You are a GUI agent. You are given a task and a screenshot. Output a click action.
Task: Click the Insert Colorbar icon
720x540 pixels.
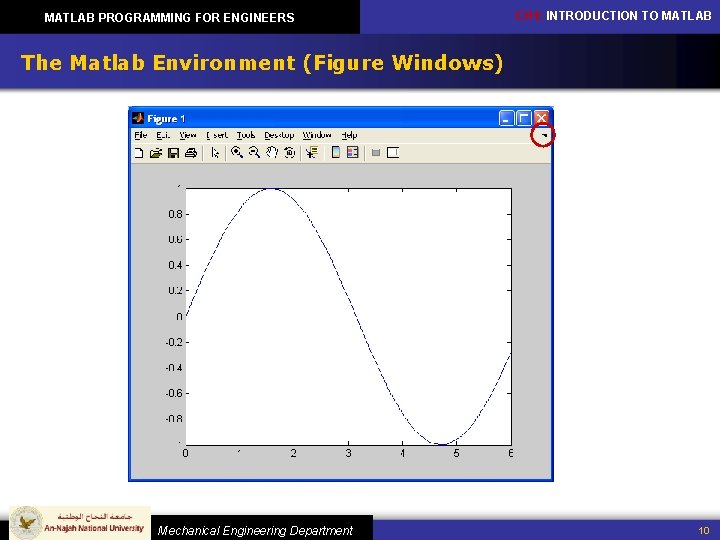[x=336, y=152]
